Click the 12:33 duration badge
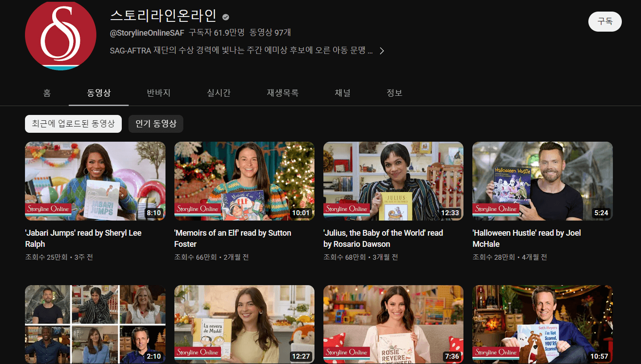Image resolution: width=641 pixels, height=364 pixels. (450, 213)
